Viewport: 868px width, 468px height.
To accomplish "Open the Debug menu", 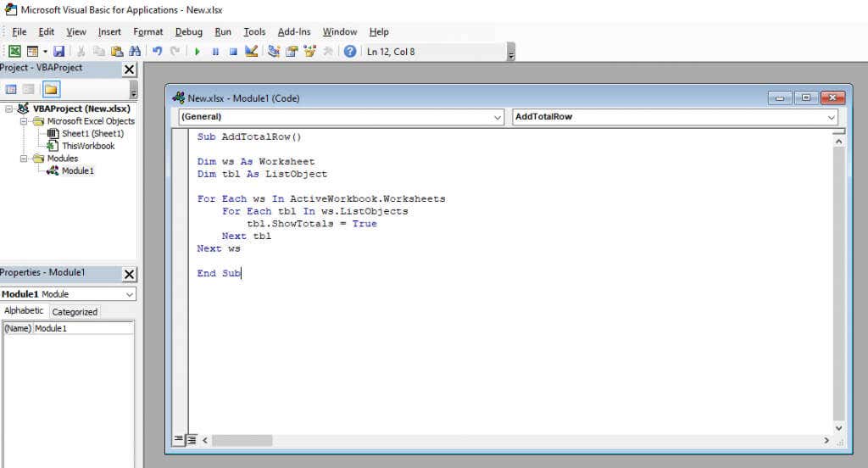I will coord(188,31).
